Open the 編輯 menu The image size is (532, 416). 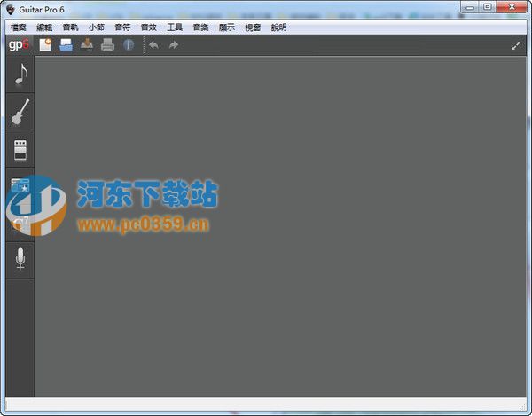(x=44, y=27)
